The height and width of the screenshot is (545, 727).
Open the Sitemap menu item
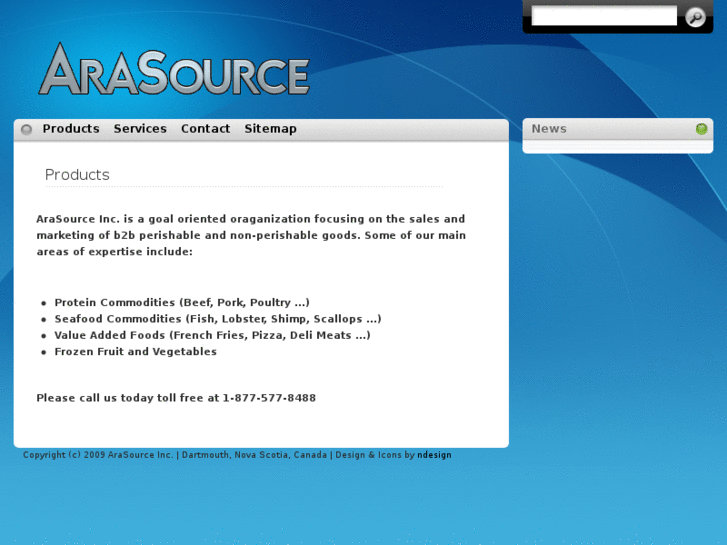tap(270, 129)
